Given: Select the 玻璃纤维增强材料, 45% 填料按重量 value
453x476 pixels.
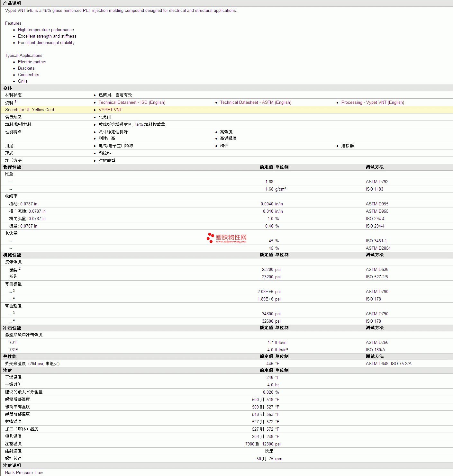Looking at the screenshot, I should pyautogui.click(x=132, y=125).
